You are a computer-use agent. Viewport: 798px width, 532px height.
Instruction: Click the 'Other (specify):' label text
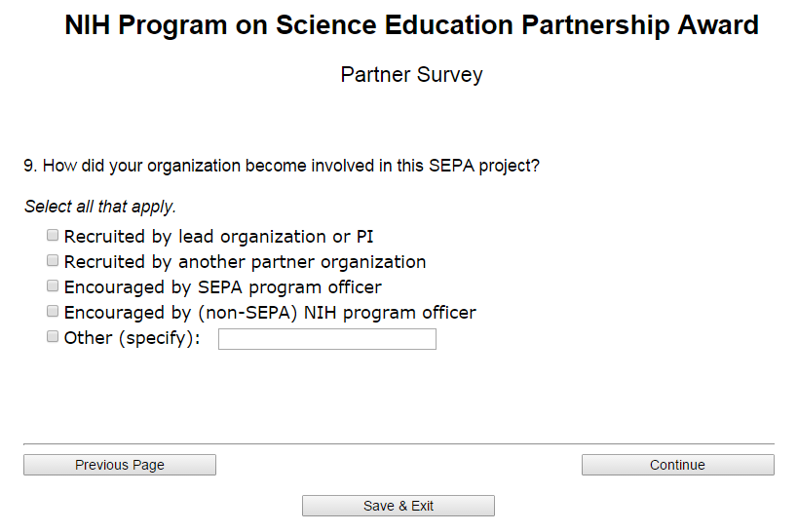click(132, 338)
